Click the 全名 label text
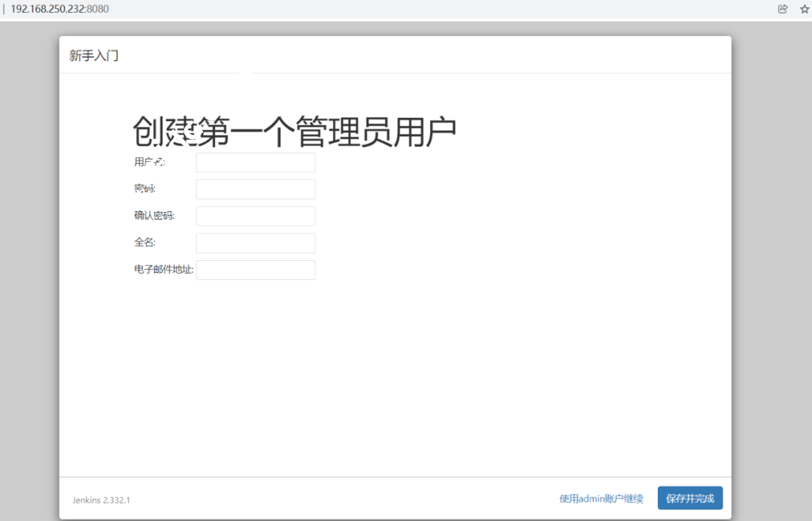812x521 pixels. [x=144, y=243]
